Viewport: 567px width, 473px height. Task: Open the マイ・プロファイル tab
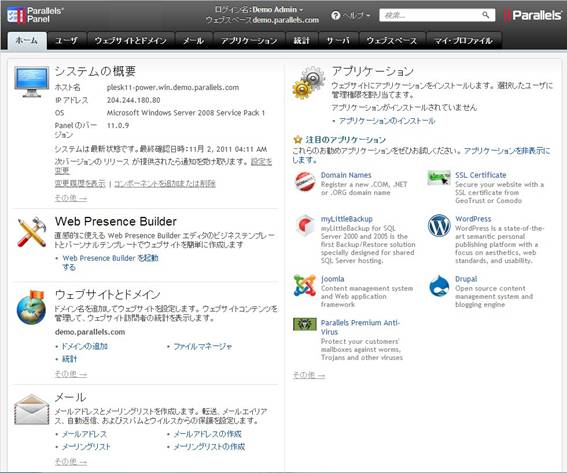pyautogui.click(x=464, y=41)
